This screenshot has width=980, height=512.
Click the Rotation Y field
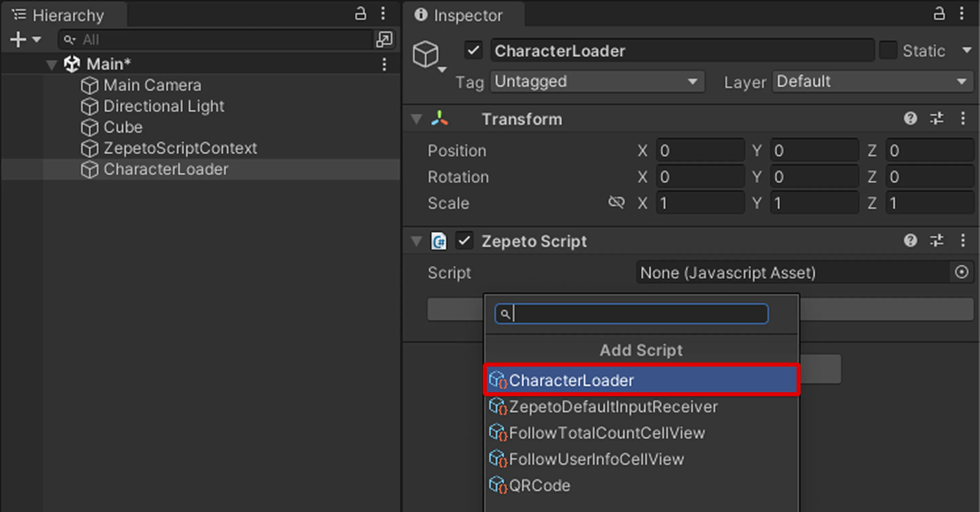(815, 177)
